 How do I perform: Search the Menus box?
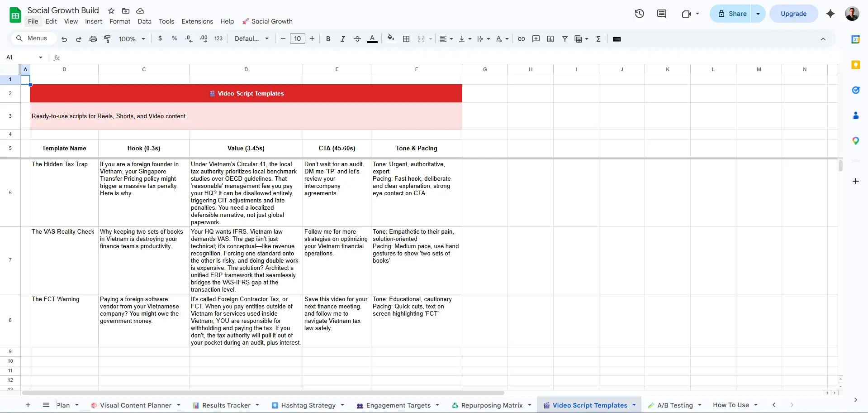[33, 38]
